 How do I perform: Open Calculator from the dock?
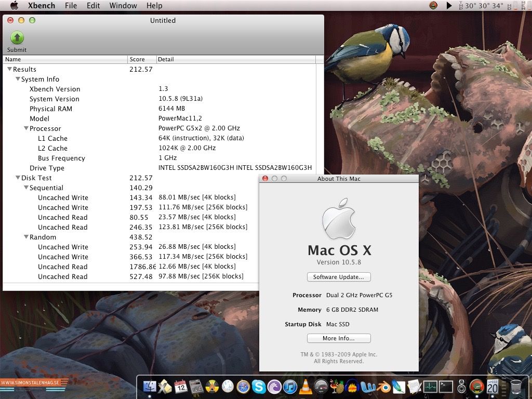pyautogui.click(x=196, y=387)
